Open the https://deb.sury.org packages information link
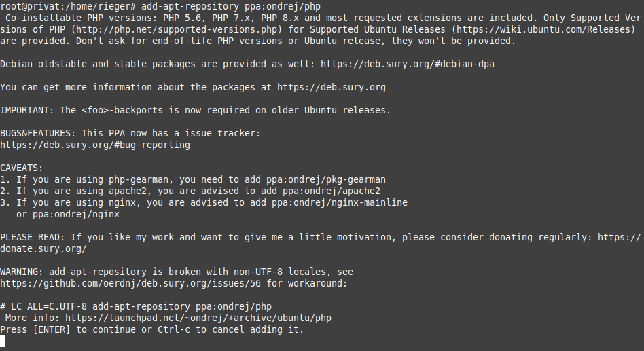This screenshot has width=644, height=351. 332,87
